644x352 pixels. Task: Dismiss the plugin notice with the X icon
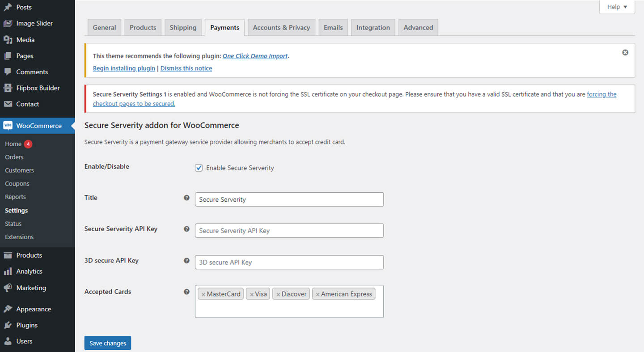625,52
